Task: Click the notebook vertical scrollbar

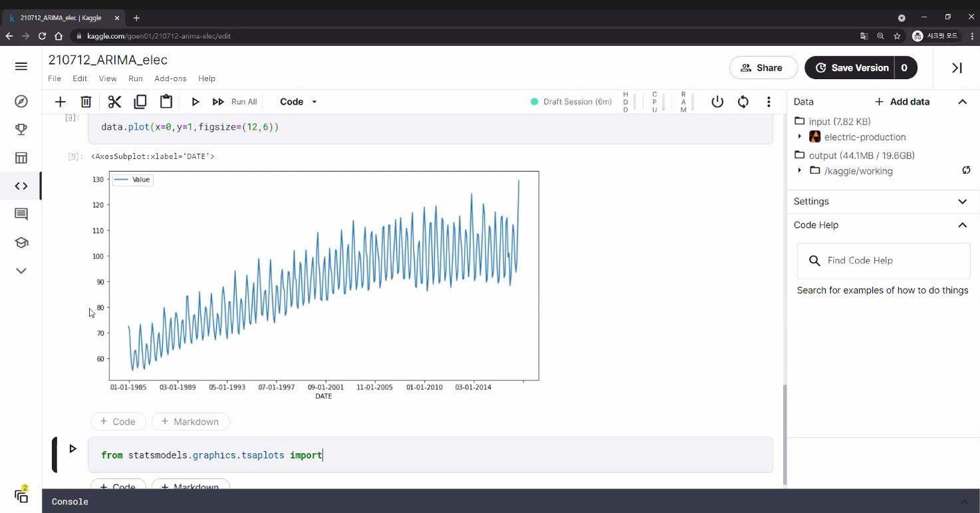Action: [785, 434]
